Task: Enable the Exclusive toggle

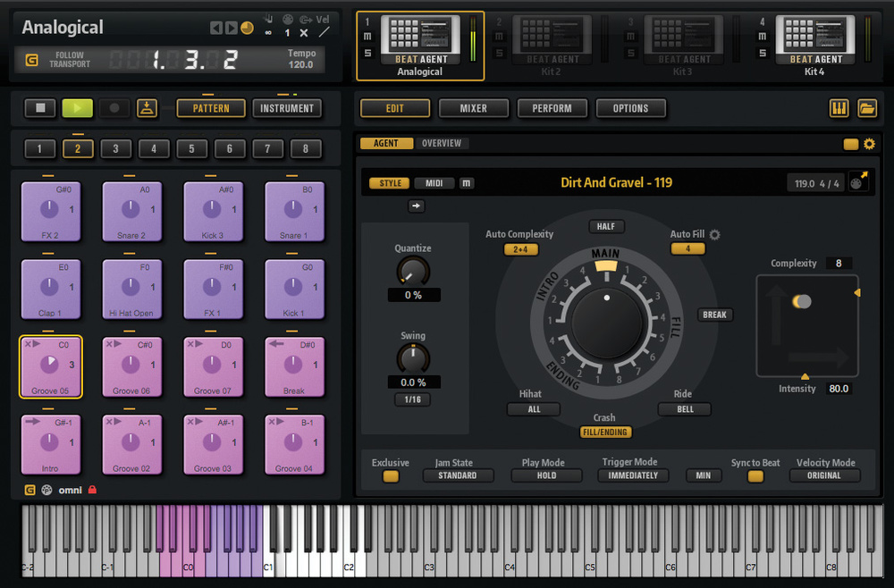Action: (390, 475)
